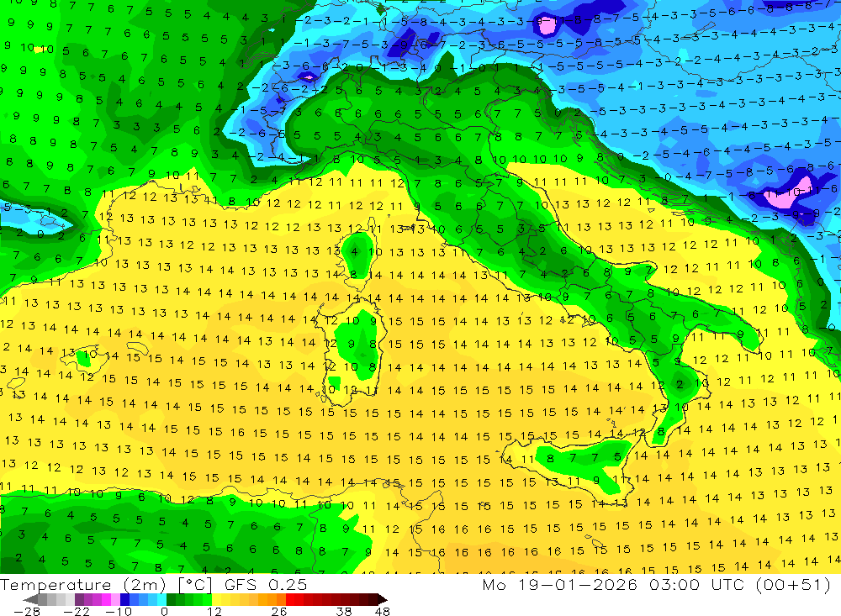841x616 pixels.
Task: Click the '-28' legend label
Action: 26,611
